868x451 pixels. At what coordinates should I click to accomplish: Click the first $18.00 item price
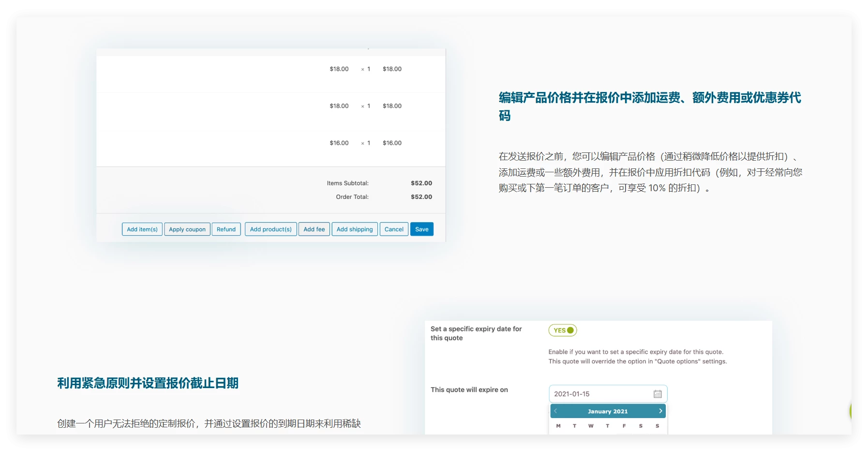pos(339,69)
